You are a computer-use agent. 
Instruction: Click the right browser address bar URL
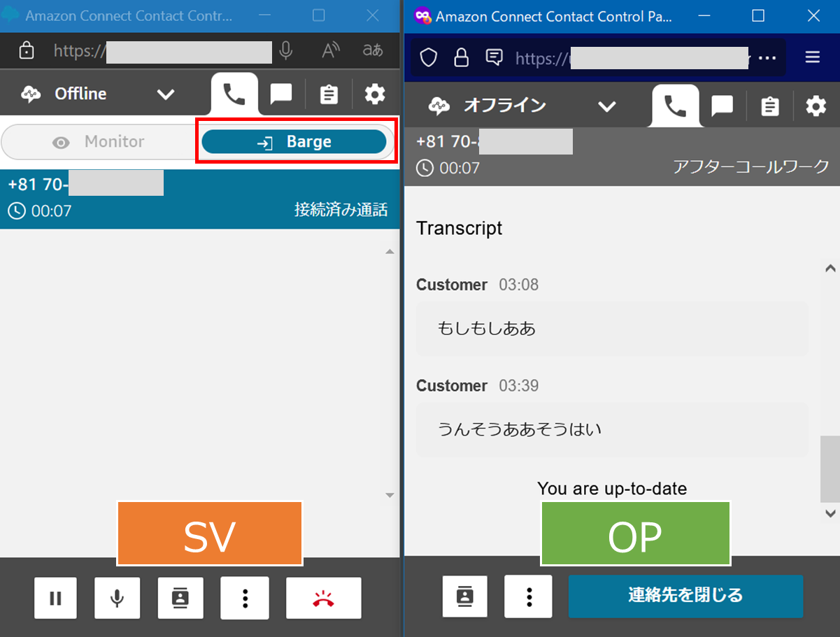click(633, 58)
